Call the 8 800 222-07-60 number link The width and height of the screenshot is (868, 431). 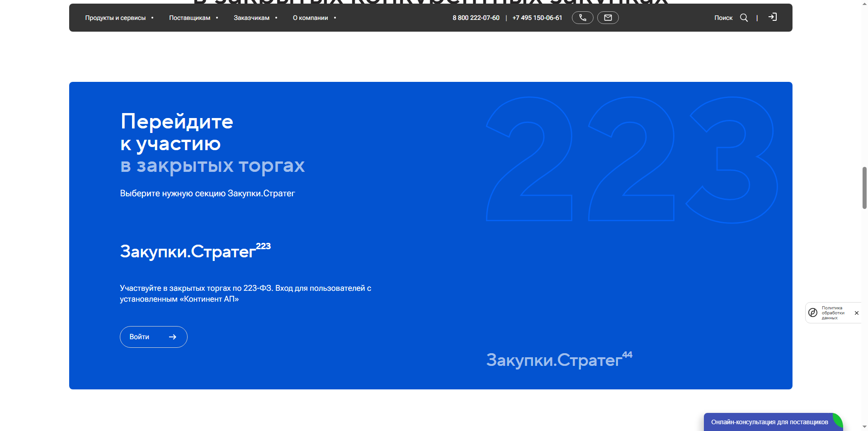point(476,18)
